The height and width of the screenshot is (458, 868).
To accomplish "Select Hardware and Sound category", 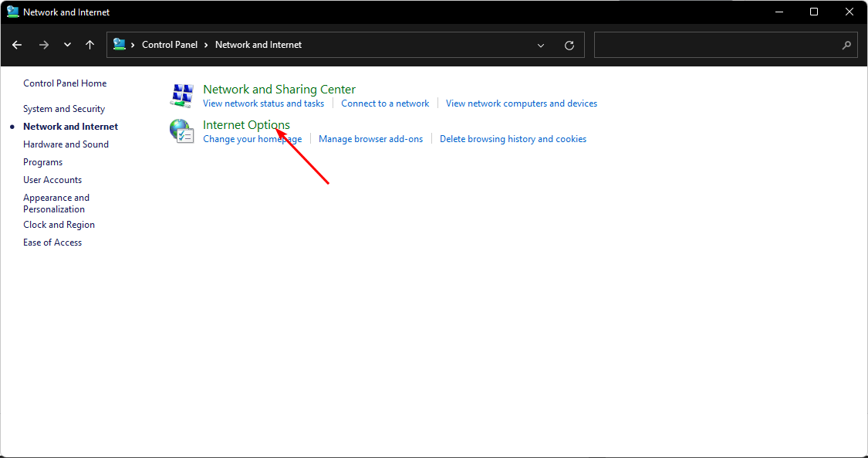I will click(66, 144).
